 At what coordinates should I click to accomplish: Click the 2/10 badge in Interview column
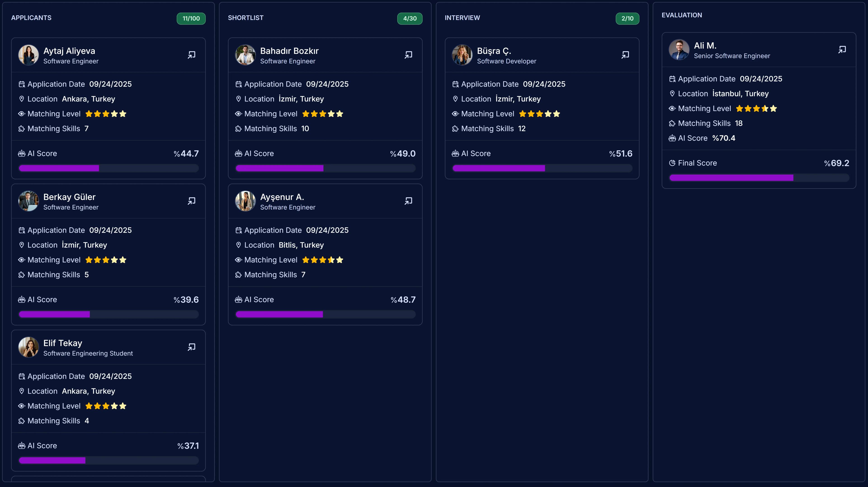click(627, 19)
